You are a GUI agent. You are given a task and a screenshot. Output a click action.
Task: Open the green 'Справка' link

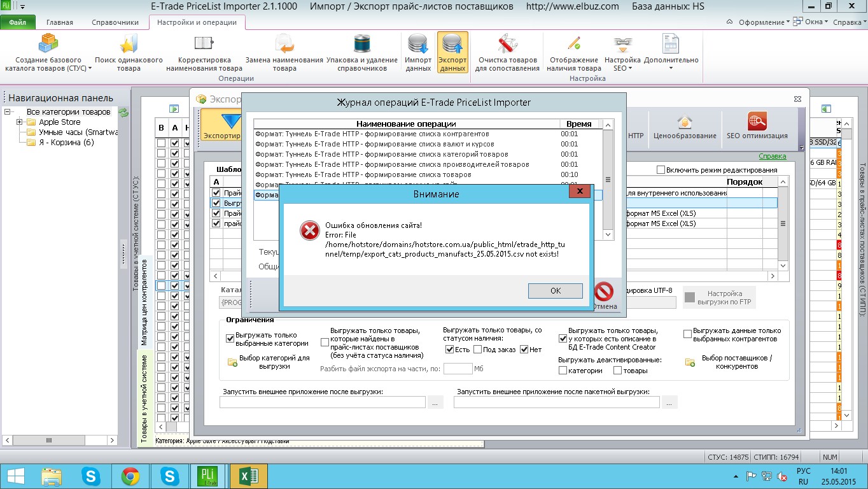772,157
